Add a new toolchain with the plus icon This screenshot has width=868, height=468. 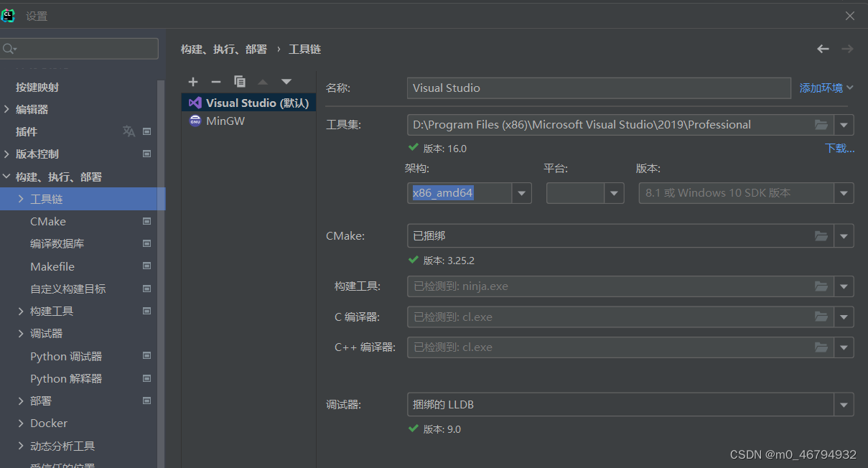(x=192, y=82)
